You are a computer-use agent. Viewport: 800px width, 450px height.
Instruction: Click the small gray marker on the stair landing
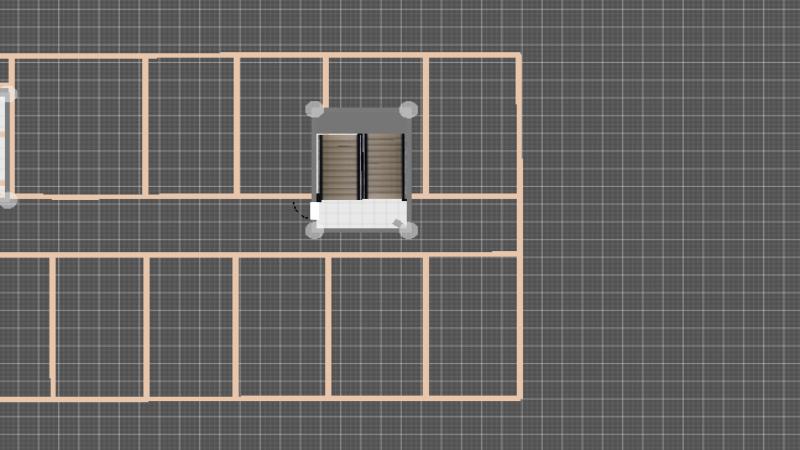[399, 221]
